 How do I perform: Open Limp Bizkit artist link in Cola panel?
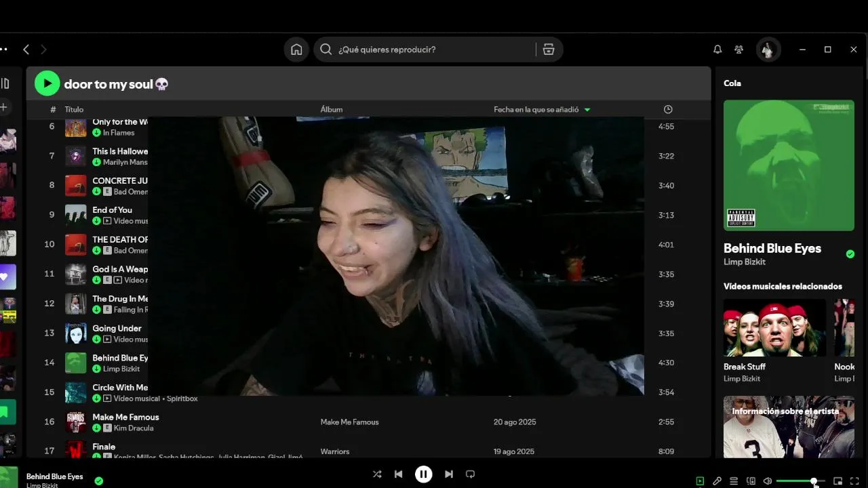[x=744, y=262]
